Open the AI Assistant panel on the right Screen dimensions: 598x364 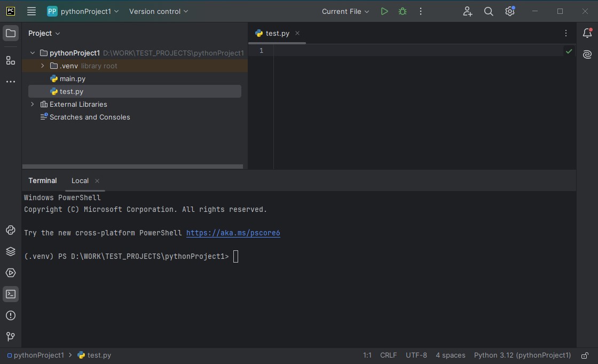point(587,54)
